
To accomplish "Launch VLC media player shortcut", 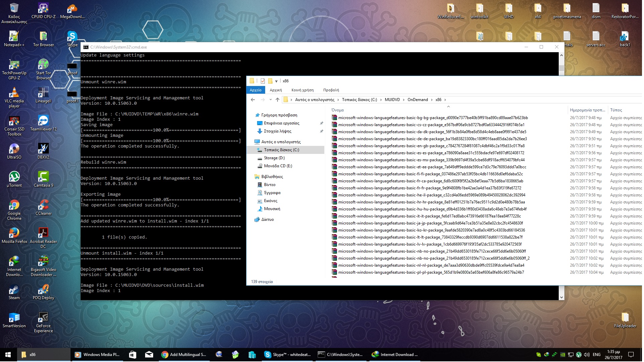I will (14, 98).
